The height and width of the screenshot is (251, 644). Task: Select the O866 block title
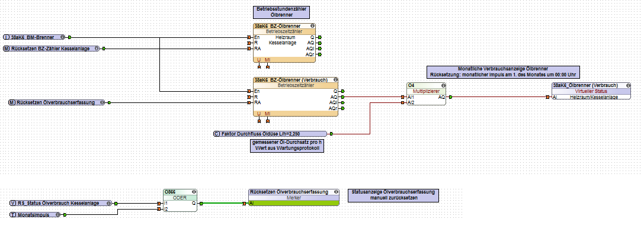tap(170, 192)
